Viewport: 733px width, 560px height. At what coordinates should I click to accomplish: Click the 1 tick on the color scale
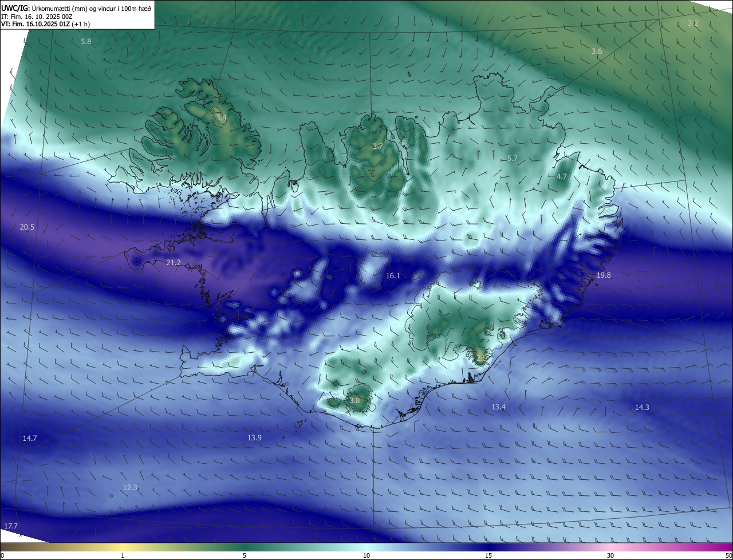[123, 555]
